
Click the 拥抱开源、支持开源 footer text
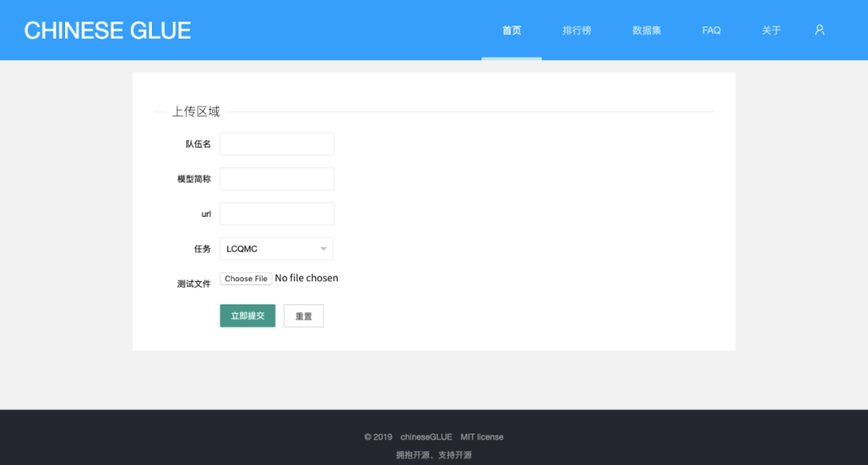434,455
